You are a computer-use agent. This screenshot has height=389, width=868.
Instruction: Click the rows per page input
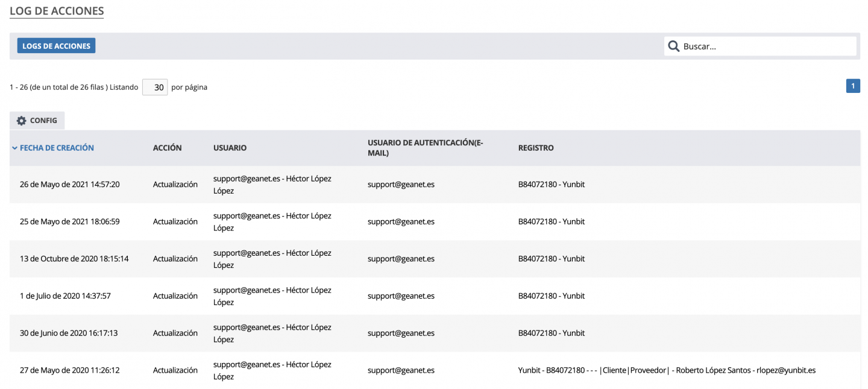[155, 87]
